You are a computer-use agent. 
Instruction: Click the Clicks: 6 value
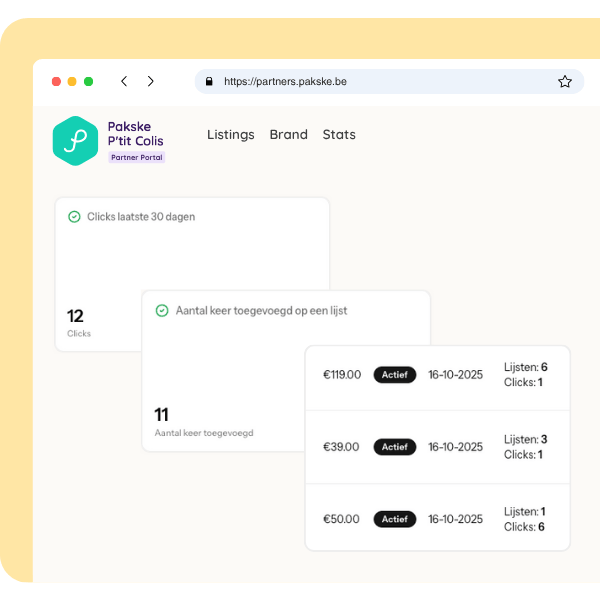(524, 527)
